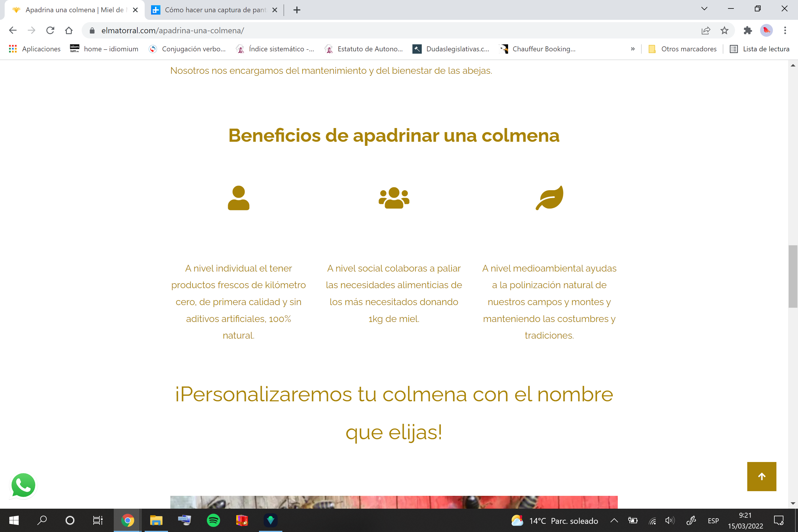Open the Extensions puzzle menu

[x=748, y=31]
